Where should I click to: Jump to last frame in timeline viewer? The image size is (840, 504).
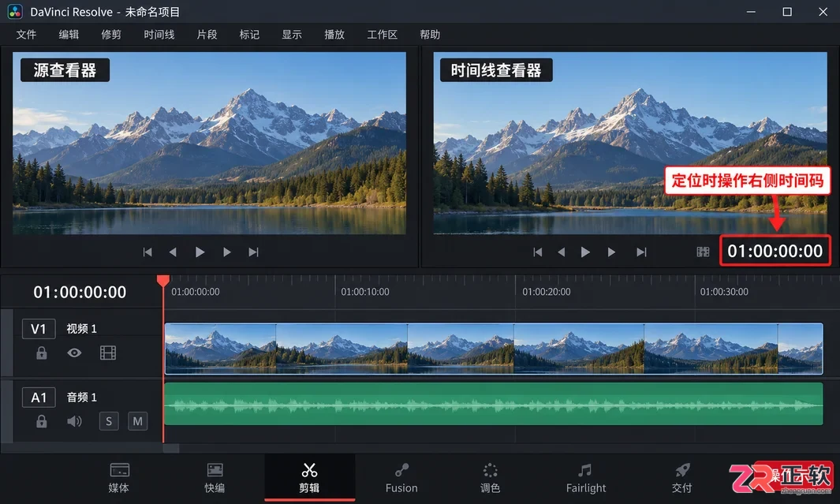click(x=641, y=252)
